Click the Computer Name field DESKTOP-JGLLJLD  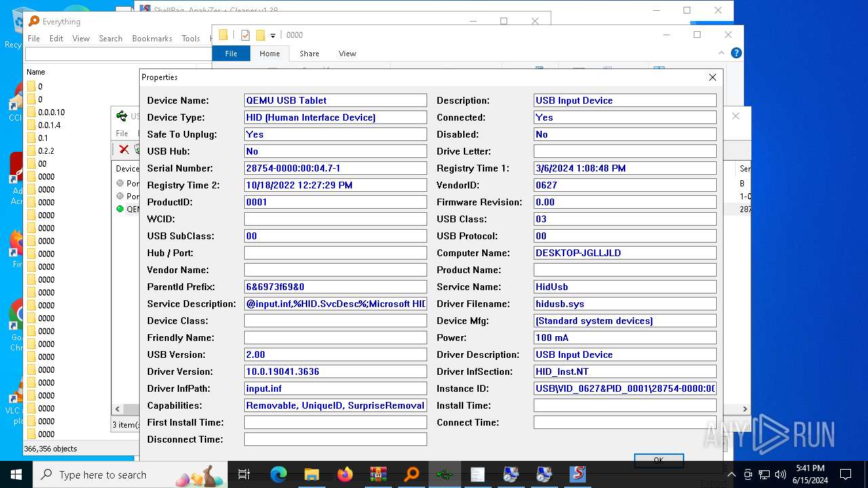click(625, 253)
